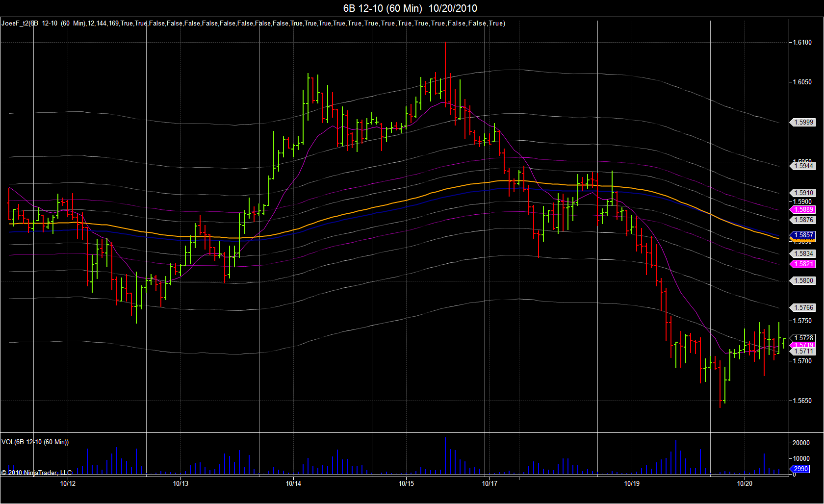
Task: Click the 10/20 date axis label
Action: [745, 483]
